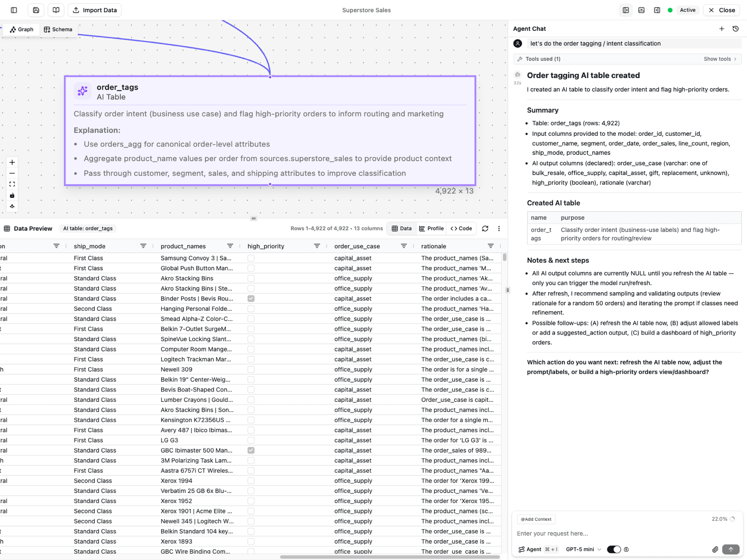Attach a file with the paperclip icon
747x560 pixels.
click(715, 549)
